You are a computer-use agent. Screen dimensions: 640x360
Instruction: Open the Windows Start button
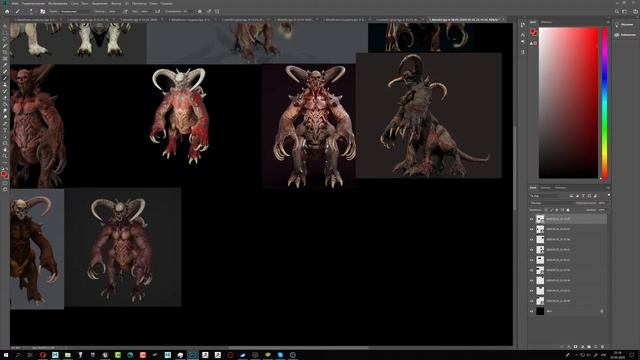pyautogui.click(x=6, y=355)
